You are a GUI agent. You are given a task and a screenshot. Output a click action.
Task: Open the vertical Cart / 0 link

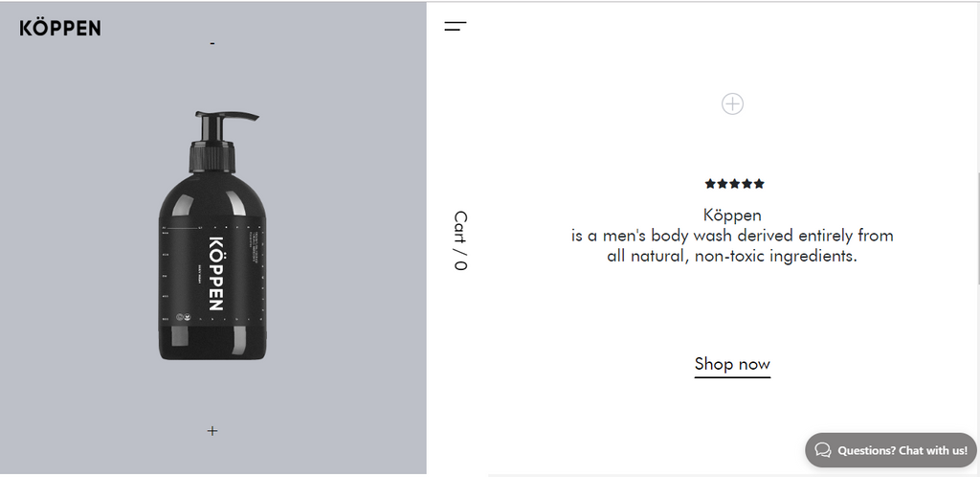460,240
